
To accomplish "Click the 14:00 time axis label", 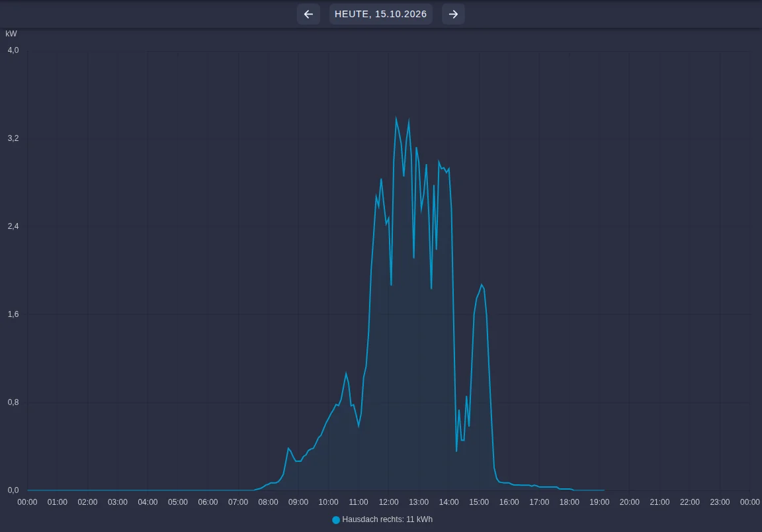I will [x=449, y=502].
